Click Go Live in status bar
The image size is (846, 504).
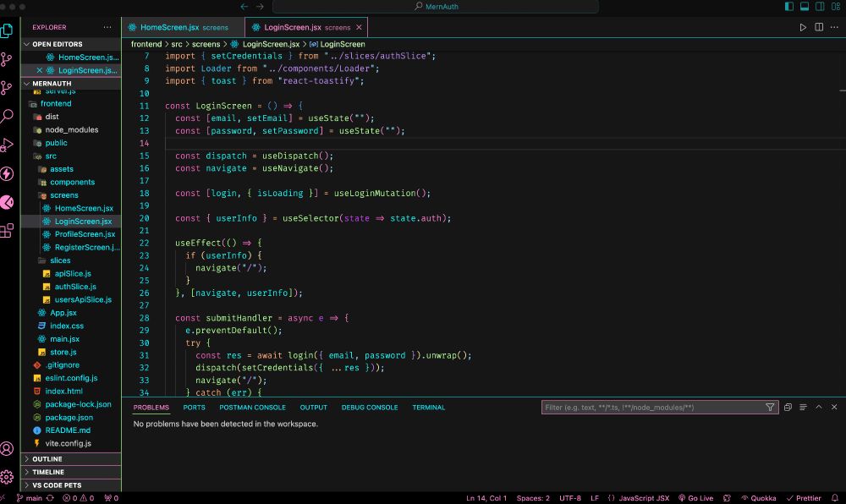click(x=696, y=498)
